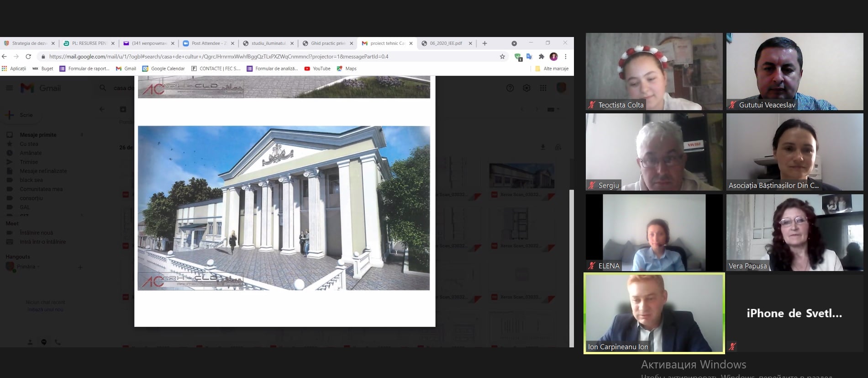868x378 pixels.
Task: Open Gmail settings gear
Action: pos(526,88)
